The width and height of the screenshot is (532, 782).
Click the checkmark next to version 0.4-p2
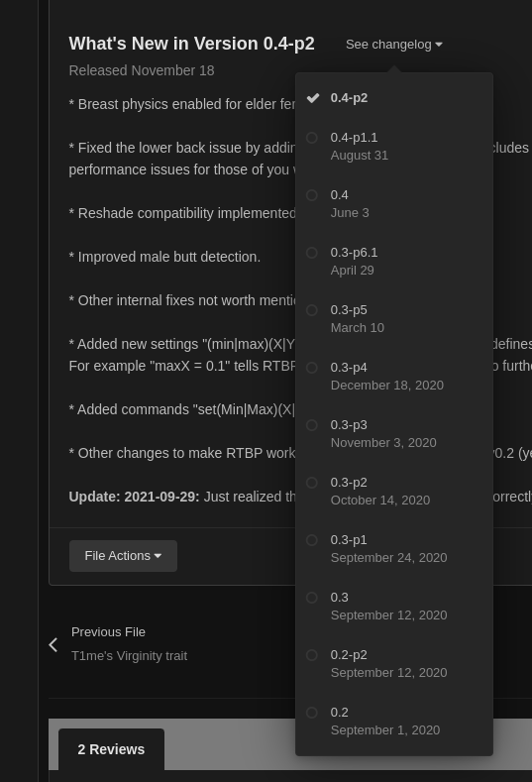(313, 98)
